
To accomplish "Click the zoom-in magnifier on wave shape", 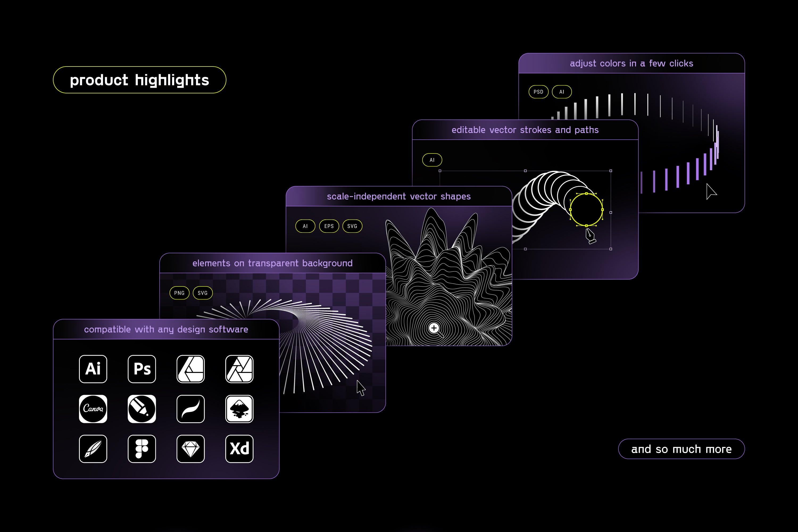I will (434, 328).
